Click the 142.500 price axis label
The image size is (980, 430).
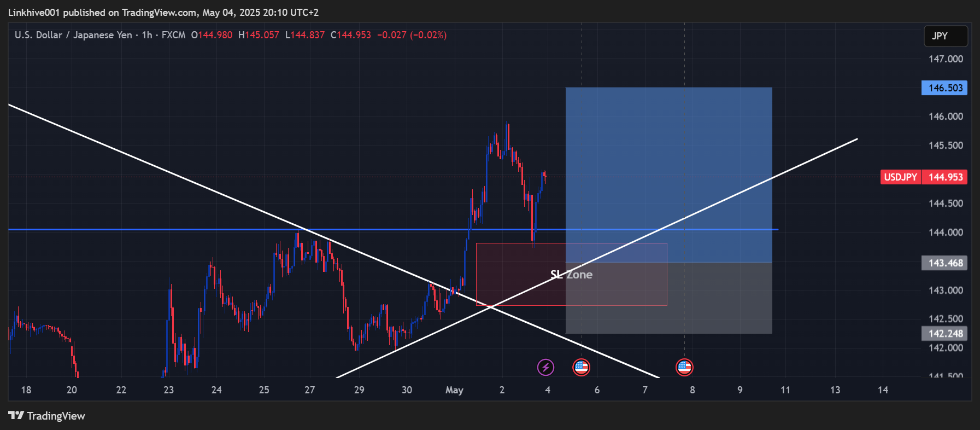946,319
